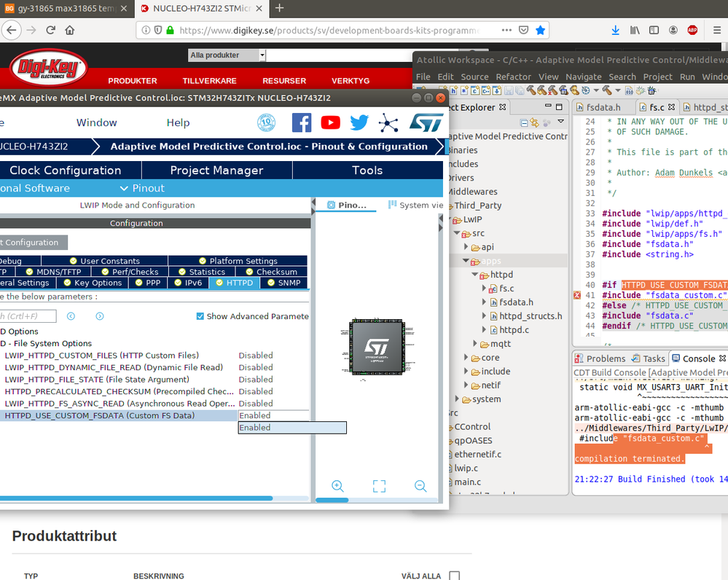The height and width of the screenshot is (580, 728).
Task: Expand the Pinout dropdown in CubeMX
Action: point(142,188)
